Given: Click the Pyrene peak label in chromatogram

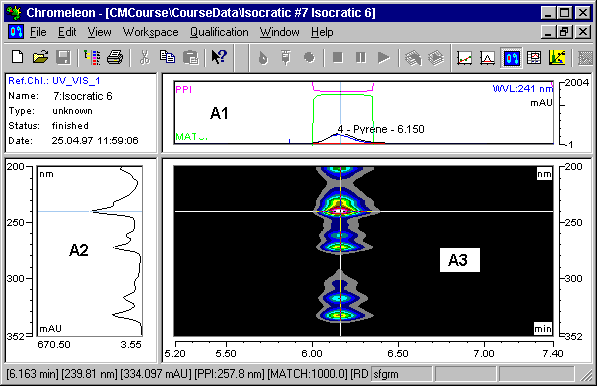Looking at the screenshot, I should (x=381, y=129).
